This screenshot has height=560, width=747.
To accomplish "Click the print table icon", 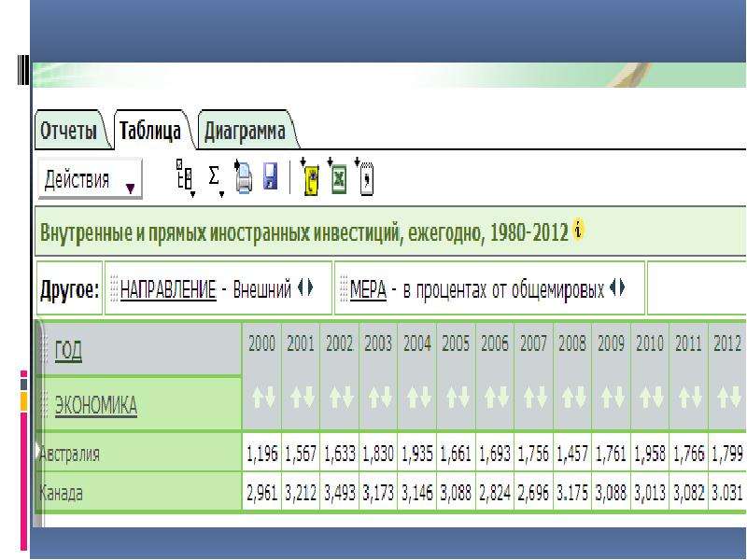I will point(244,177).
